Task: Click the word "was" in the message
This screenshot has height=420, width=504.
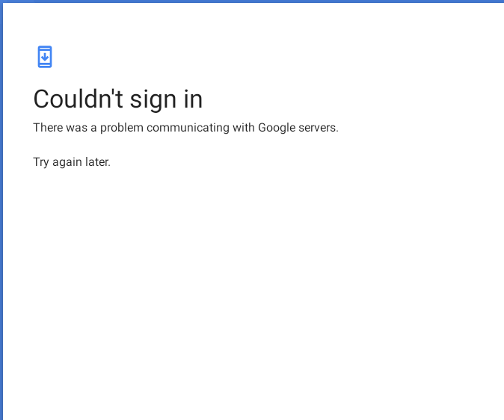Action: (x=77, y=128)
